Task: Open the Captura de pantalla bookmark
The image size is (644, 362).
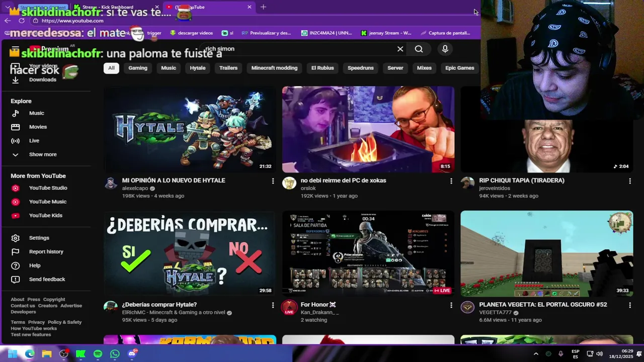Action: coord(445,33)
